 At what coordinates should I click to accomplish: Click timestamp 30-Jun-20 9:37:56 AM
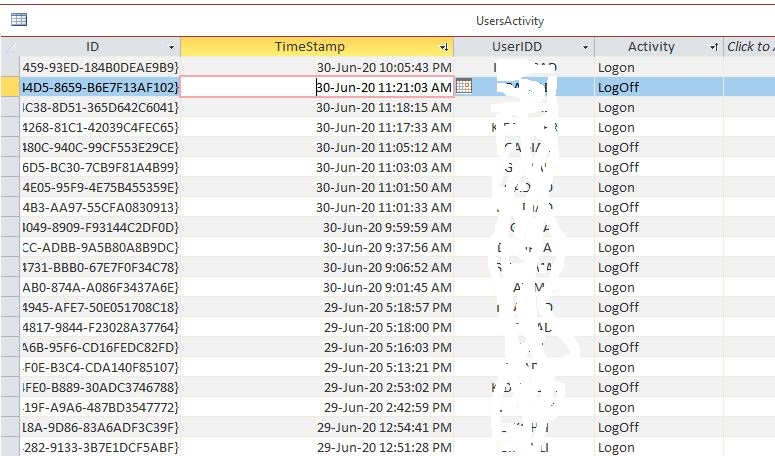[388, 248]
